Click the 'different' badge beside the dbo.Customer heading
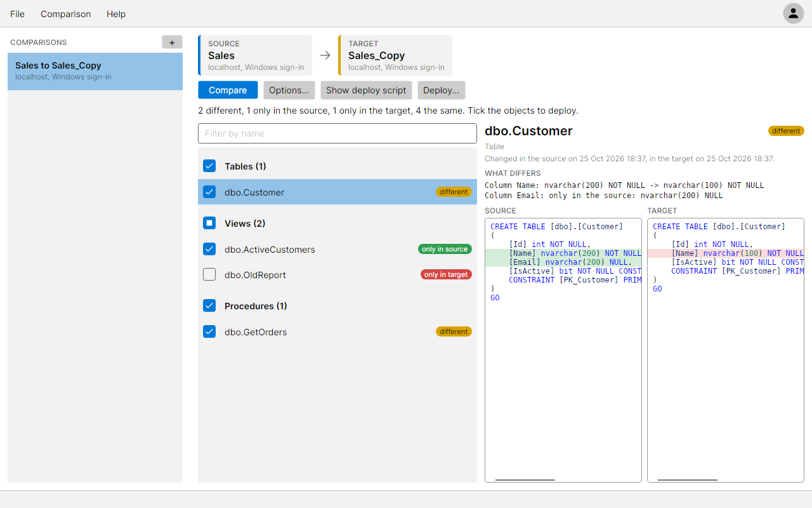The height and width of the screenshot is (508, 812). tap(786, 131)
